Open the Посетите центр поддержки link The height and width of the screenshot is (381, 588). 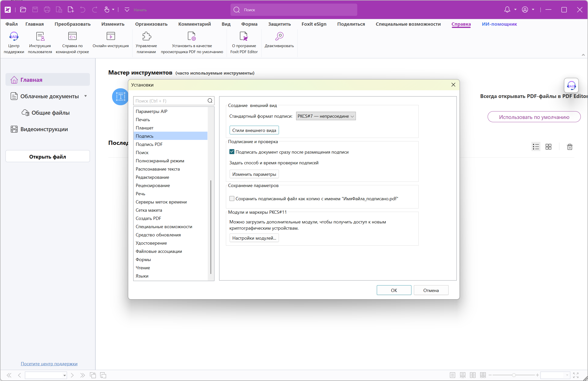tap(49, 364)
